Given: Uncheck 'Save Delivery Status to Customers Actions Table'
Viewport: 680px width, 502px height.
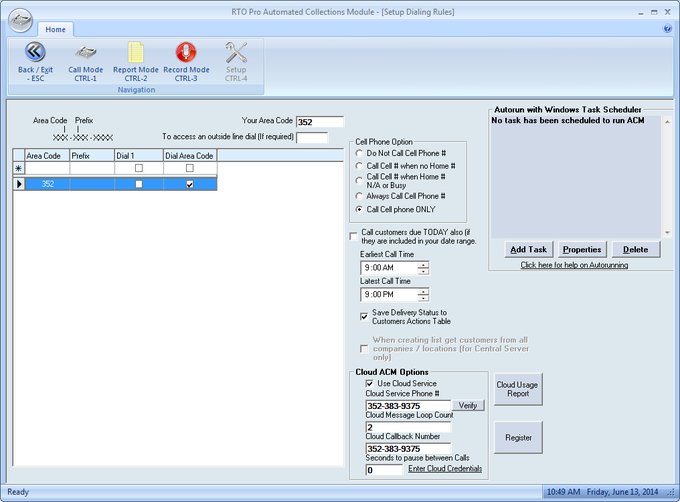Looking at the screenshot, I should pos(364,316).
